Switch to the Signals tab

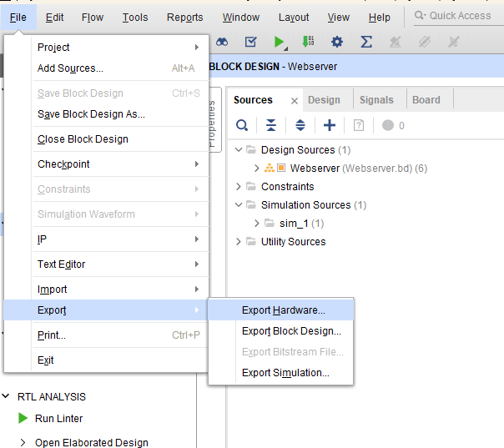point(376,100)
